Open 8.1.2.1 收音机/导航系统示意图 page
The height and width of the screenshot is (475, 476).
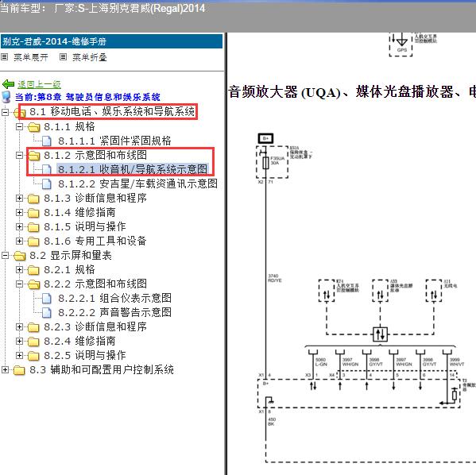click(x=133, y=169)
